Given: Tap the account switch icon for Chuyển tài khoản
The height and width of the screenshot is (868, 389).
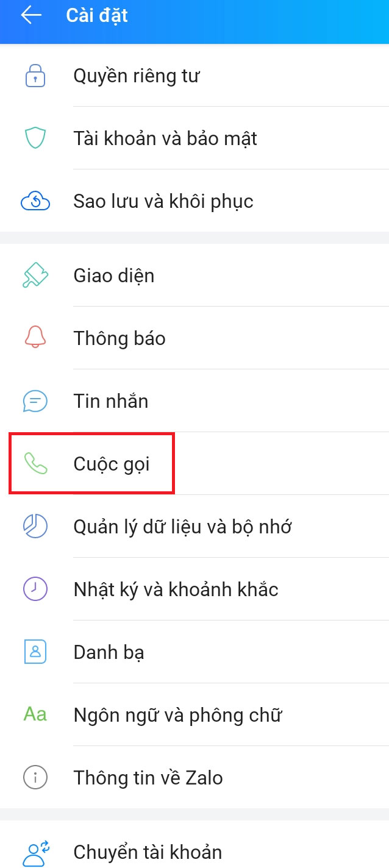Looking at the screenshot, I should click(35, 851).
